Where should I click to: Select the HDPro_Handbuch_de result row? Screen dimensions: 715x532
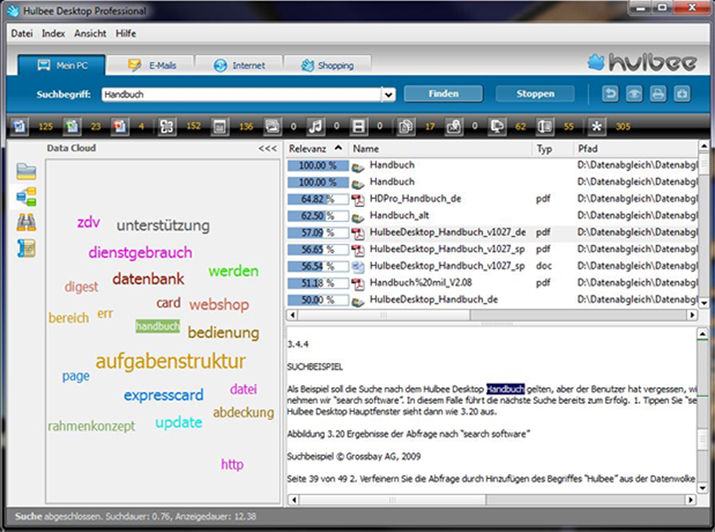[x=415, y=199]
